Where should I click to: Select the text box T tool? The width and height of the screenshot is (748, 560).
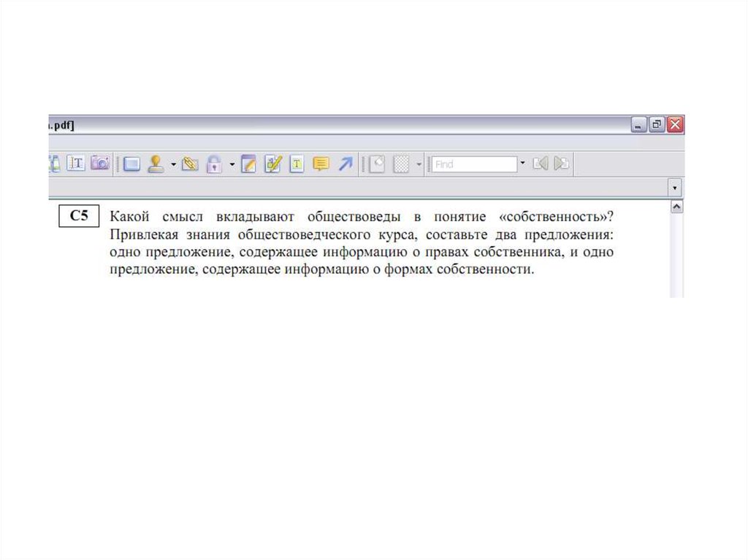[297, 164]
